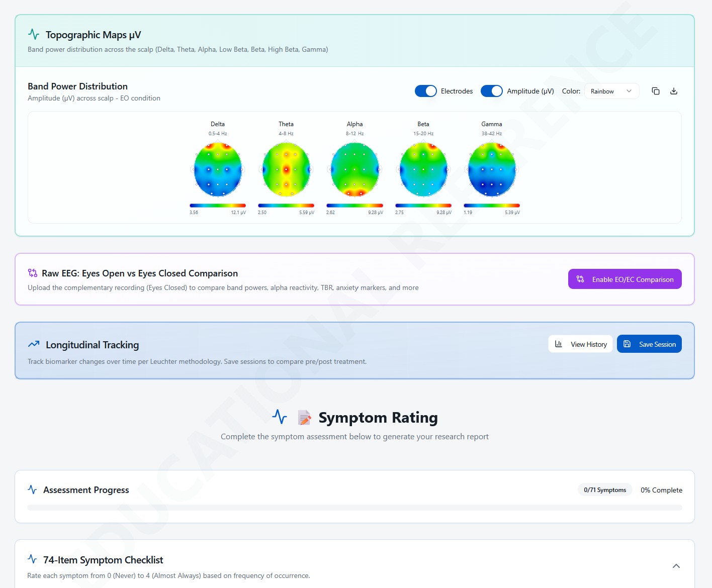Screen dimensions: 712x588
Task: Click the copy icon beside Color dropdown
Action: coord(655,91)
